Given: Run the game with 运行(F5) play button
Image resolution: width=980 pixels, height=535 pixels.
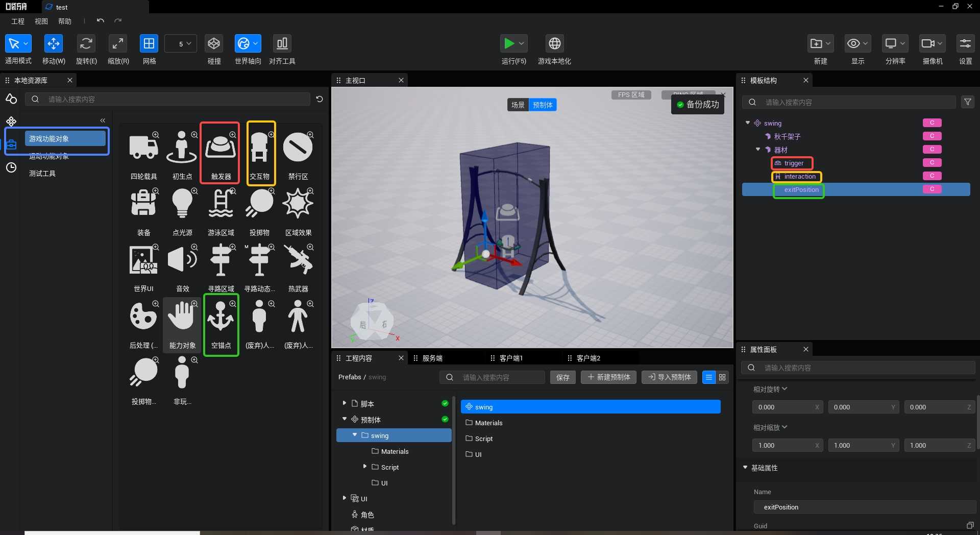Looking at the screenshot, I should [509, 44].
